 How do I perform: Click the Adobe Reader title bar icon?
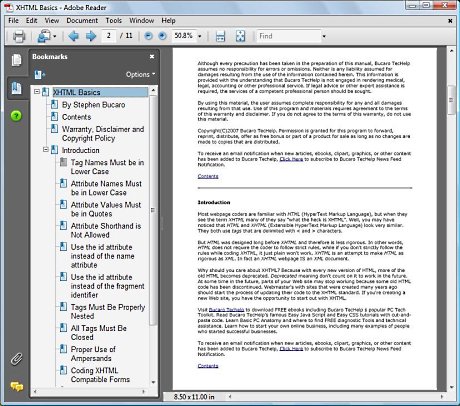pyautogui.click(x=9, y=7)
